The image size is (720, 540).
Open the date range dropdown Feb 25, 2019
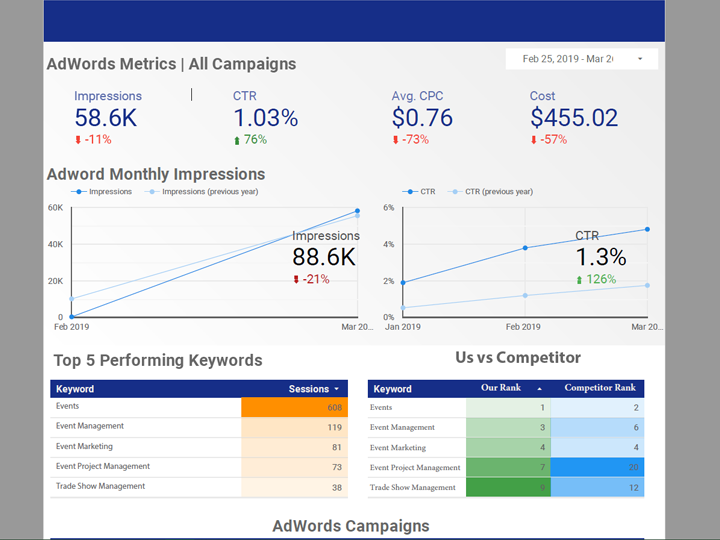pyautogui.click(x=581, y=59)
